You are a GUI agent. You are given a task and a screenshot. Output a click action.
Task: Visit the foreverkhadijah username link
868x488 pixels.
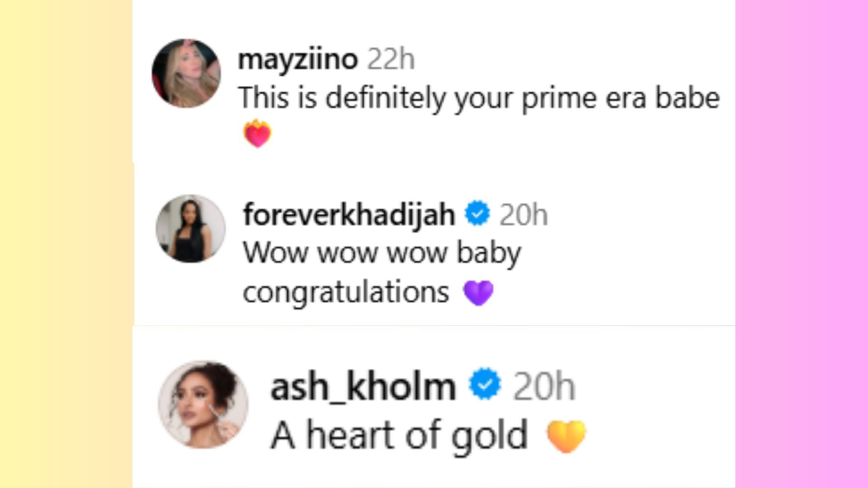coord(349,214)
